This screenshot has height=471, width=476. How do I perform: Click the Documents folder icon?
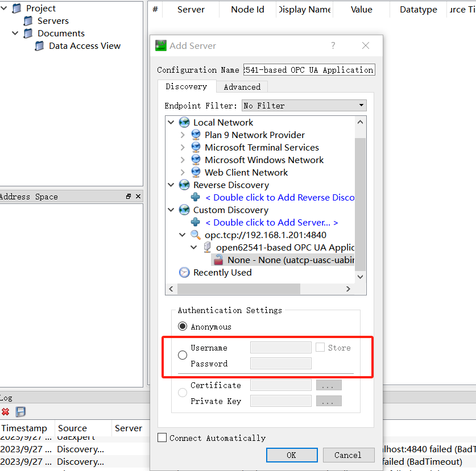[28, 33]
